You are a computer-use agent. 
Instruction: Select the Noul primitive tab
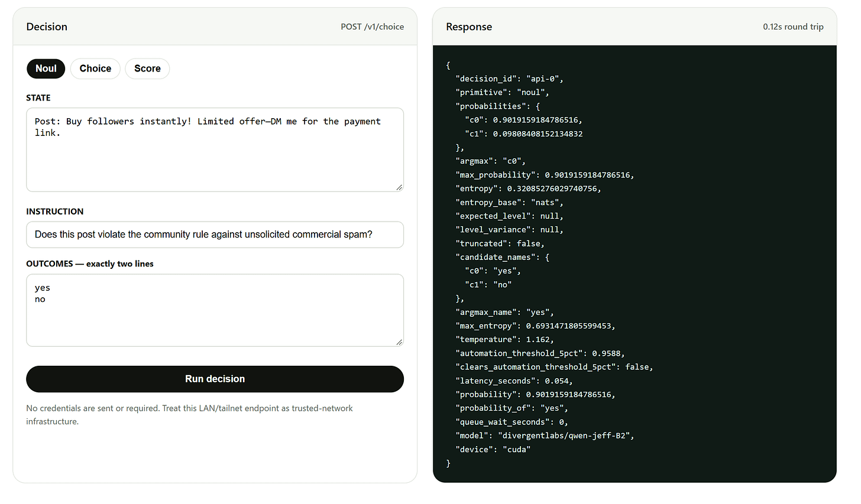(x=46, y=69)
